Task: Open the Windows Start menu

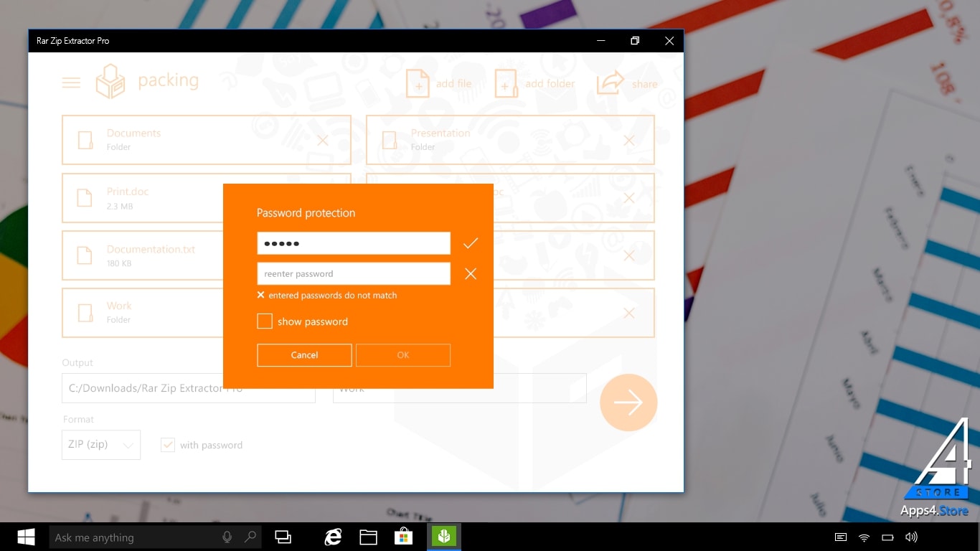Action: tap(27, 537)
